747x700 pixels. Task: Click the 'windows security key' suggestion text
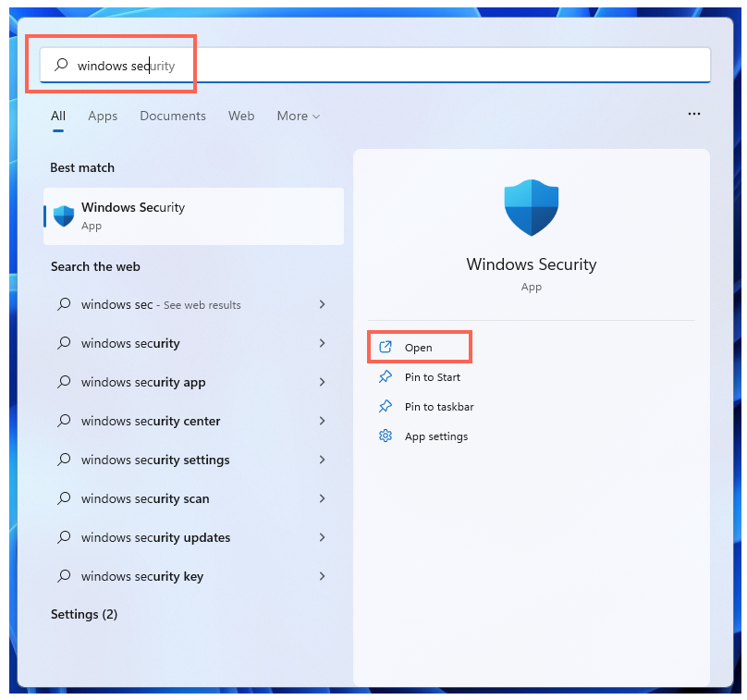[x=142, y=577]
